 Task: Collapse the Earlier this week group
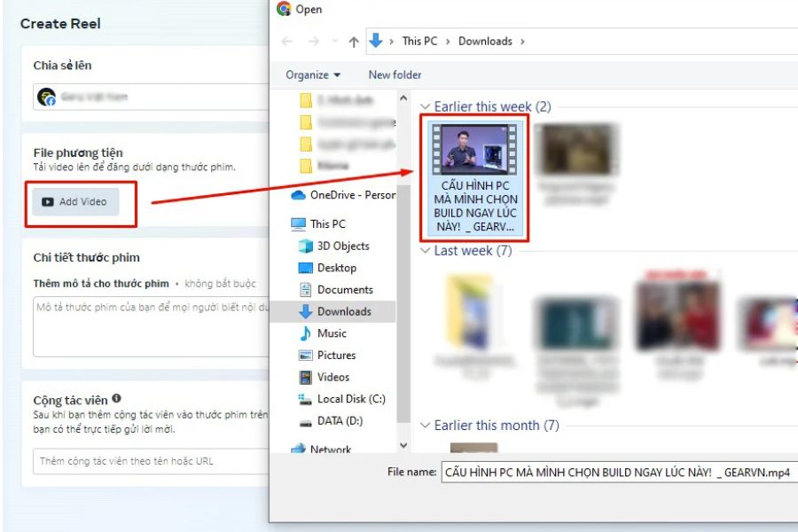[x=425, y=106]
